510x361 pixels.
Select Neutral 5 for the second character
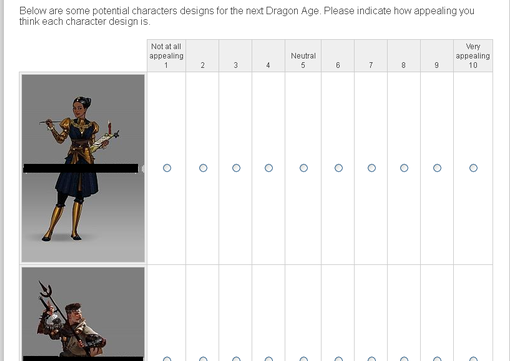[x=303, y=359]
